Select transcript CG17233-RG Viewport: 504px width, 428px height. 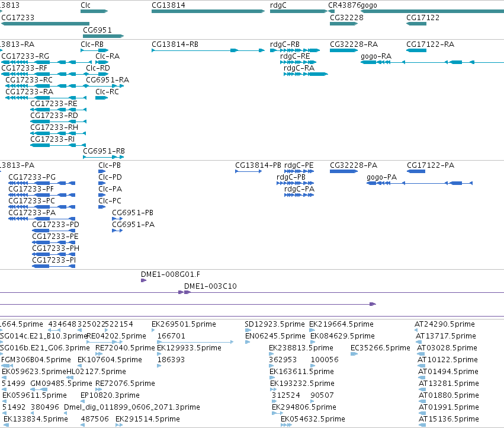pyautogui.click(x=46, y=62)
